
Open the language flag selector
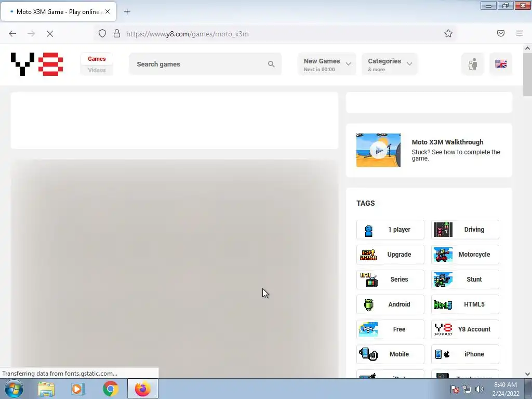coord(501,64)
